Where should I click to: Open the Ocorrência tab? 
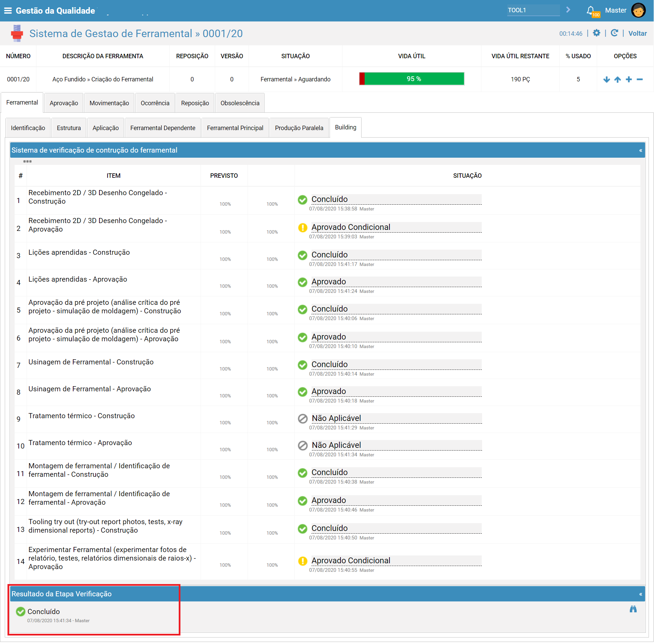pos(155,103)
